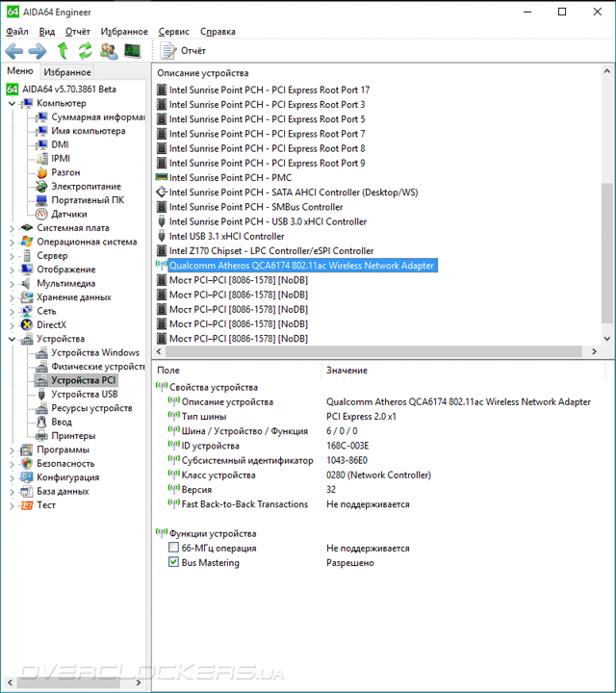Click the DirectX Xbox icon
Image resolution: width=616 pixels, height=693 pixels.
[x=27, y=325]
